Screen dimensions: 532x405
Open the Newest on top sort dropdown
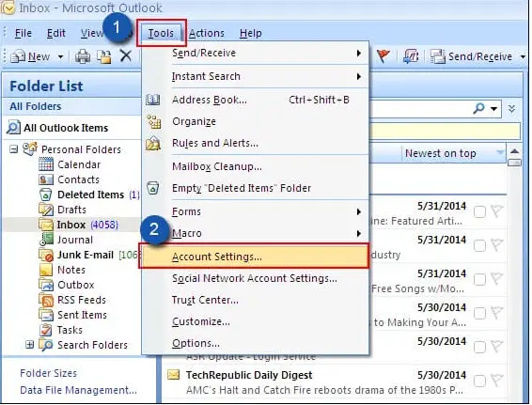[500, 152]
